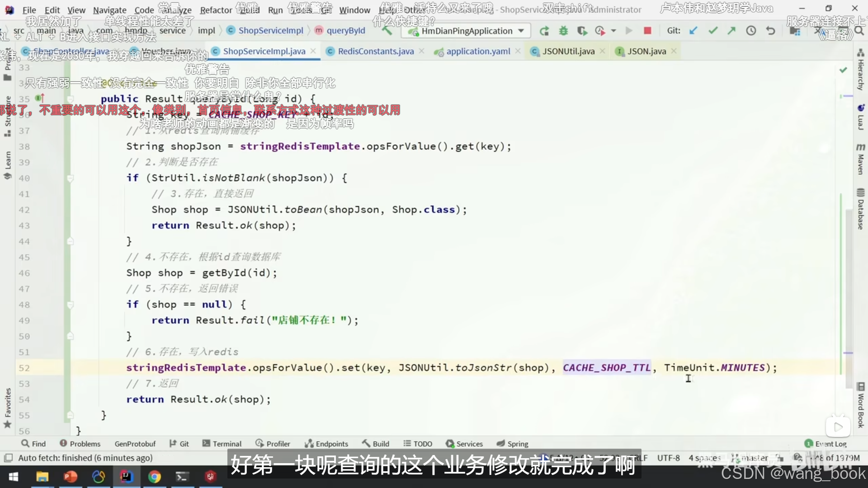
Task: Collapse method end fold at line 55
Action: (x=71, y=415)
